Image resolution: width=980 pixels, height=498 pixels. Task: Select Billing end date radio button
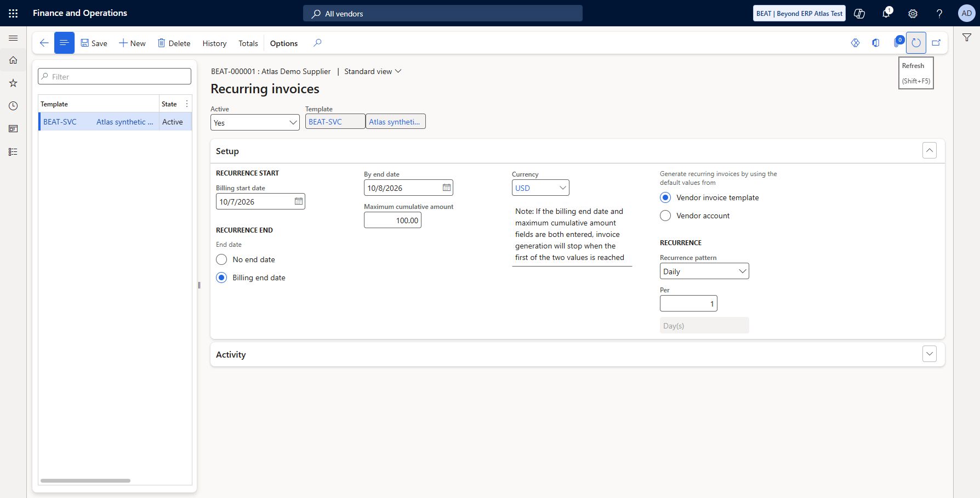221,278
